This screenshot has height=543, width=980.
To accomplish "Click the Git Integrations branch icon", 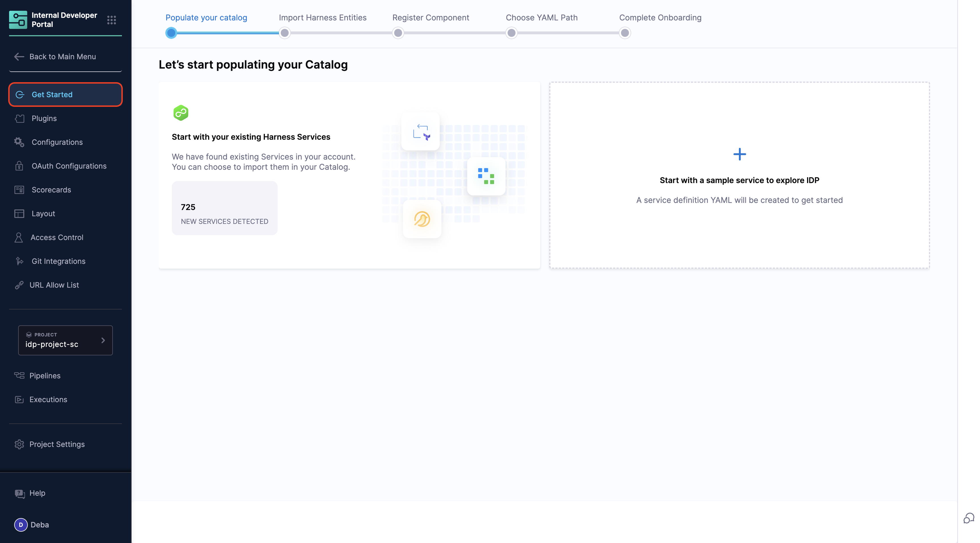I will [19, 261].
